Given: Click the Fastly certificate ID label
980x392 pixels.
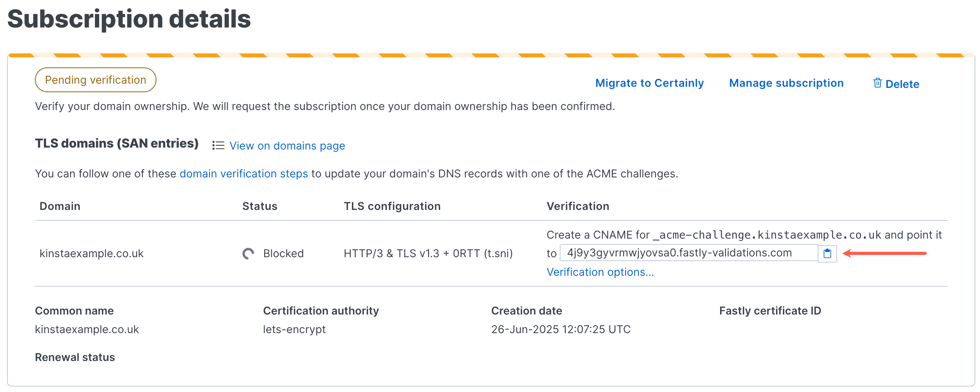Looking at the screenshot, I should click(x=770, y=310).
